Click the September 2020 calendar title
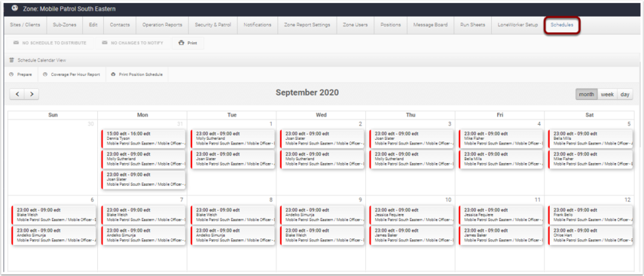Viewport: 644px width, 276px height. (307, 93)
